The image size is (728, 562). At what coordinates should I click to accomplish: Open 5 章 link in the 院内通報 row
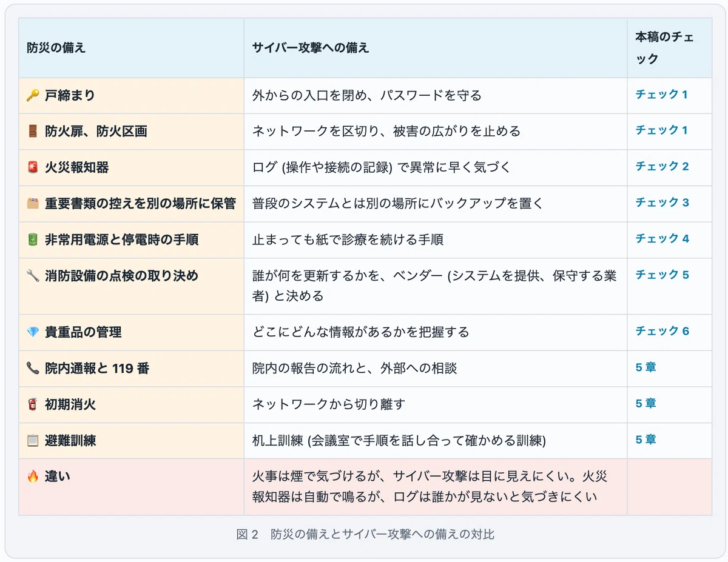click(x=646, y=367)
